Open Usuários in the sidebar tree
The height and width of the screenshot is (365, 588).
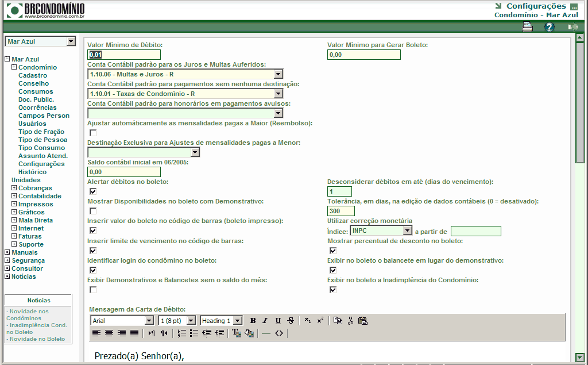click(x=32, y=124)
